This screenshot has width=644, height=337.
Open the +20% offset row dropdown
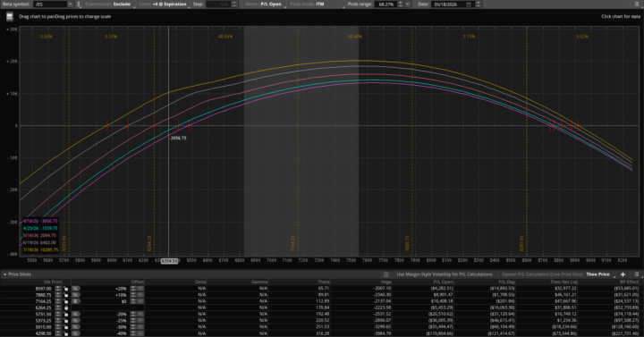tap(140, 289)
